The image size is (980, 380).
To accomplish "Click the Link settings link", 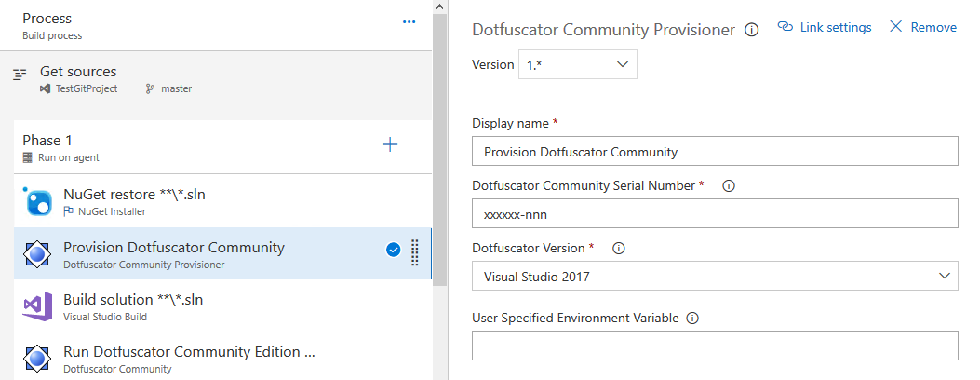I will tap(825, 28).
